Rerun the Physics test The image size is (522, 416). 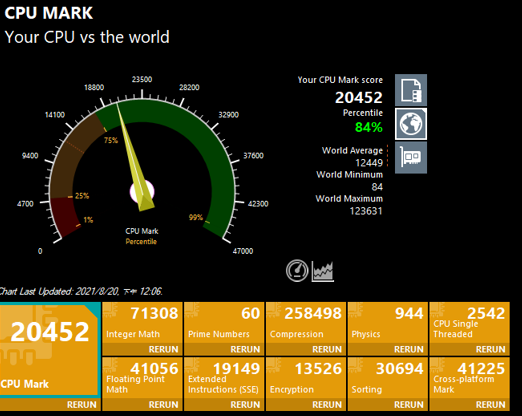[x=409, y=349]
